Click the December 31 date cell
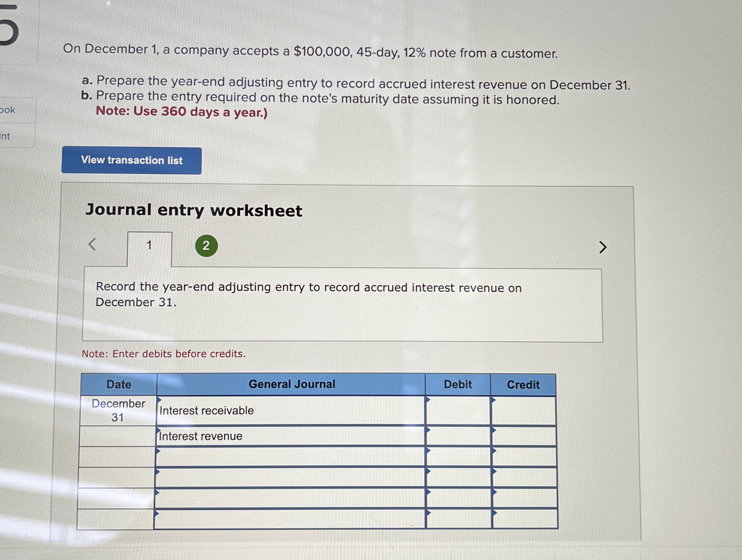This screenshot has width=742, height=560. [x=118, y=411]
